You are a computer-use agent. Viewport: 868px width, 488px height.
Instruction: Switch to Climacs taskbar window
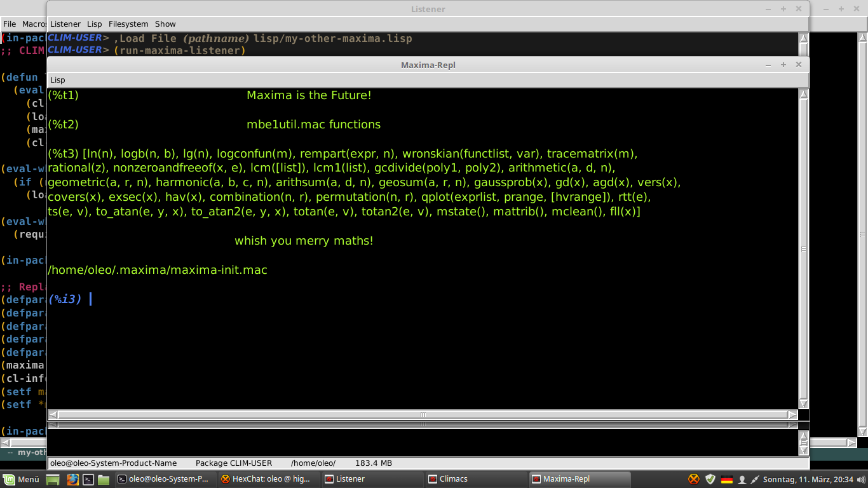tap(476, 479)
